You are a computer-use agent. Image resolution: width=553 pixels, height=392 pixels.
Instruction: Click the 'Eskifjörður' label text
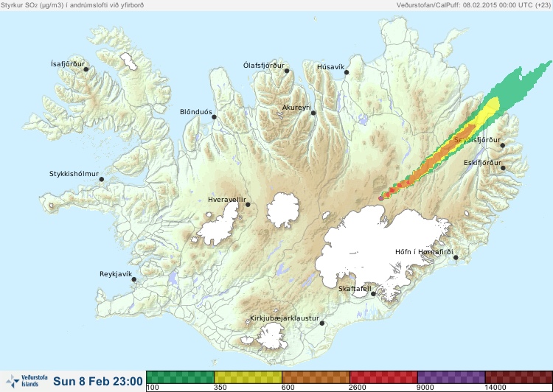(482, 163)
